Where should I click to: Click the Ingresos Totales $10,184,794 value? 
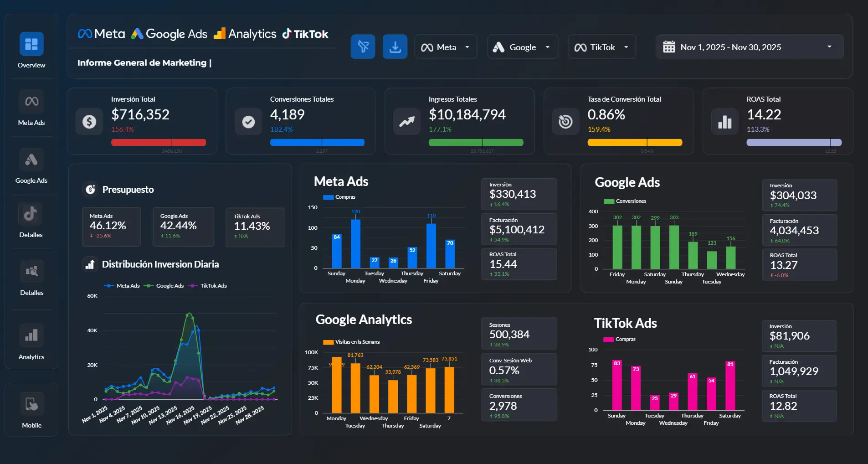click(467, 114)
